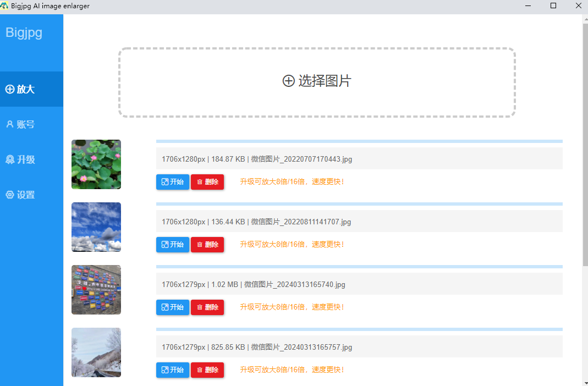Screen dimensions: 588x386
Task: Minimize the Bigjpg window
Action: 528,5
